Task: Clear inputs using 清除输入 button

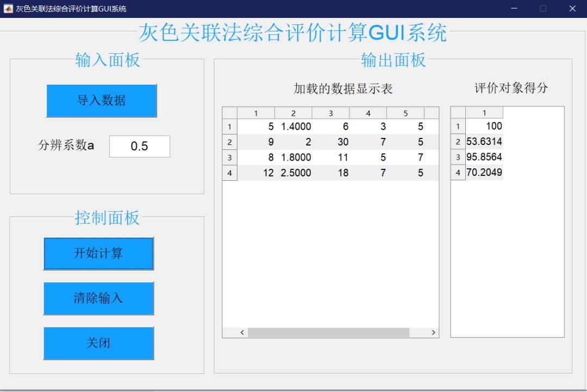Action: [98, 299]
